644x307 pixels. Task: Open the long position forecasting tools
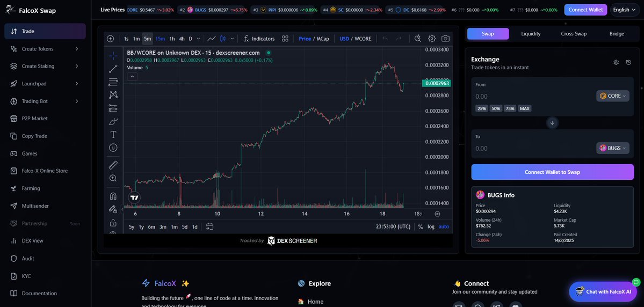pos(113,108)
